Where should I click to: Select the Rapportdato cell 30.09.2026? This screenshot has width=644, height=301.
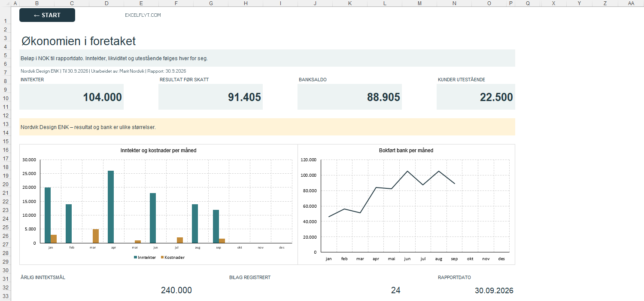click(494, 290)
